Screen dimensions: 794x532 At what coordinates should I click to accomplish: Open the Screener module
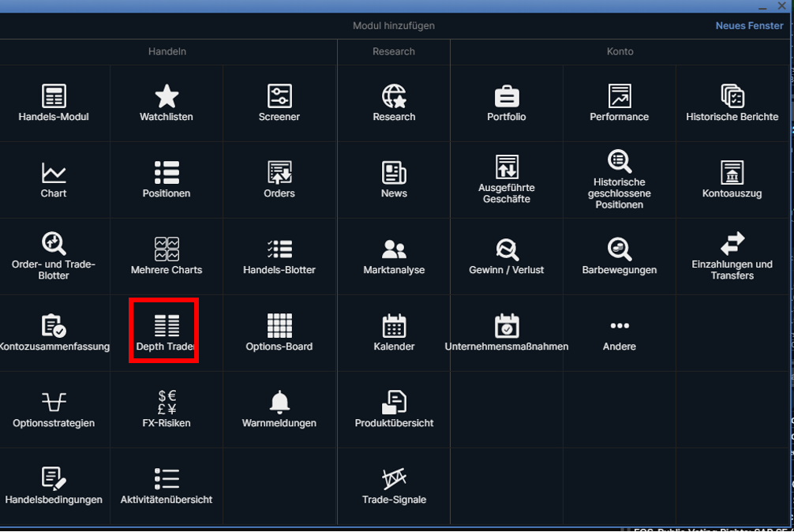pyautogui.click(x=279, y=97)
